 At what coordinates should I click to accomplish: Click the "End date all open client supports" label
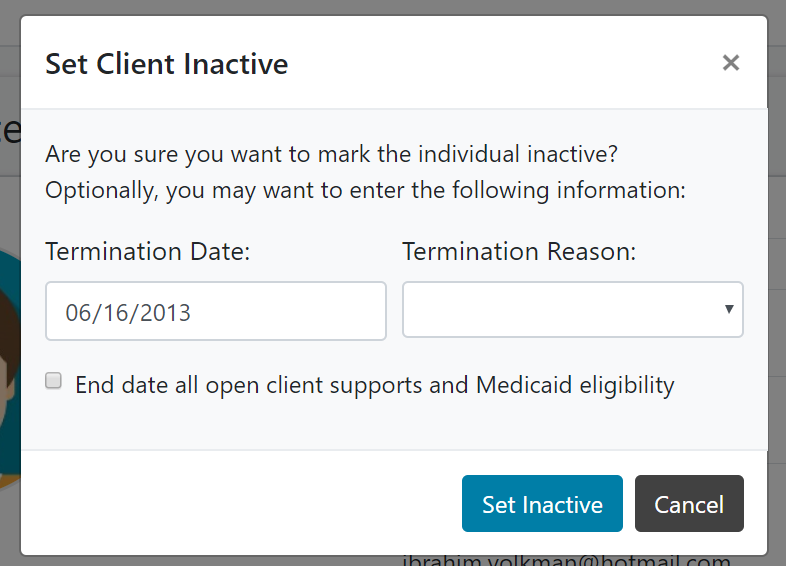tap(374, 385)
